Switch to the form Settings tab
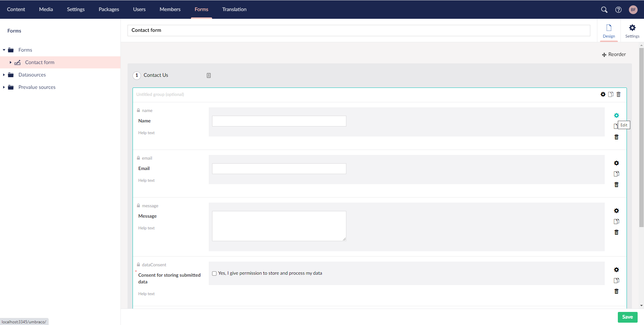Viewport: 644px width, 325px height. (632, 31)
